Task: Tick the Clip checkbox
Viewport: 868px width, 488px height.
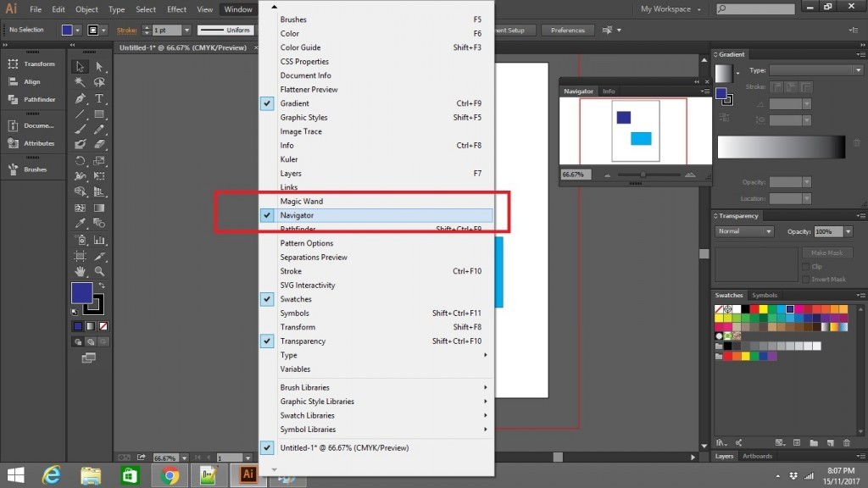Action: pos(805,267)
